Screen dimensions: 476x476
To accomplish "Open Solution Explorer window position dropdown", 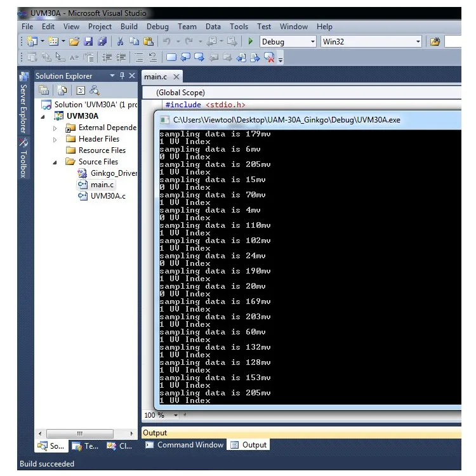I will click(x=112, y=76).
